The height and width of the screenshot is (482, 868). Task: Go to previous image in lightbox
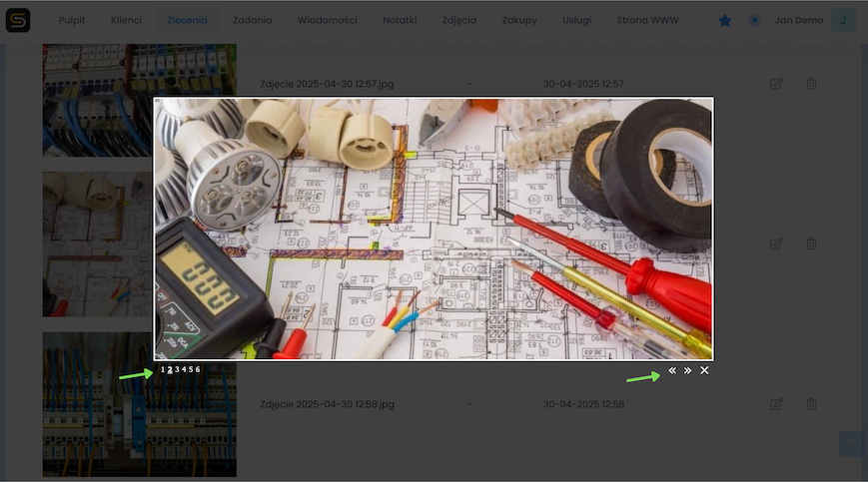point(672,370)
